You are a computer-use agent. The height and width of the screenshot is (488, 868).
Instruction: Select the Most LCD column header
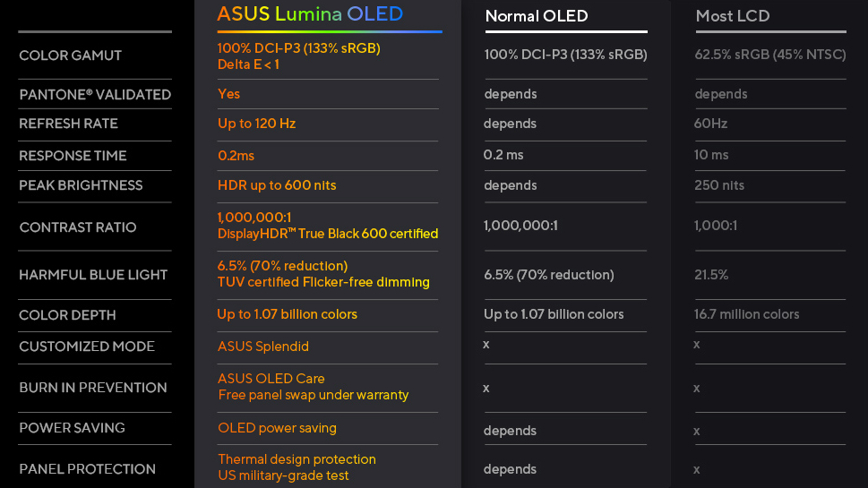click(732, 16)
